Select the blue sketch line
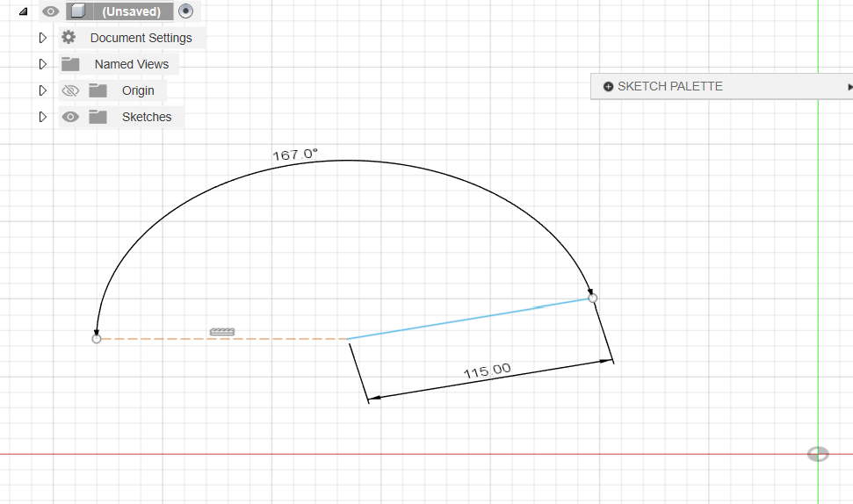853x504 pixels. point(470,319)
